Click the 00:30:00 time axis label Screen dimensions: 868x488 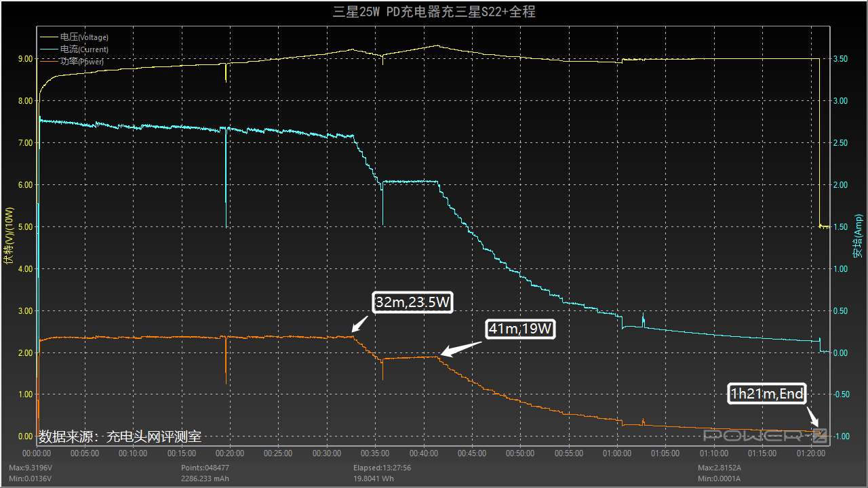(x=327, y=453)
